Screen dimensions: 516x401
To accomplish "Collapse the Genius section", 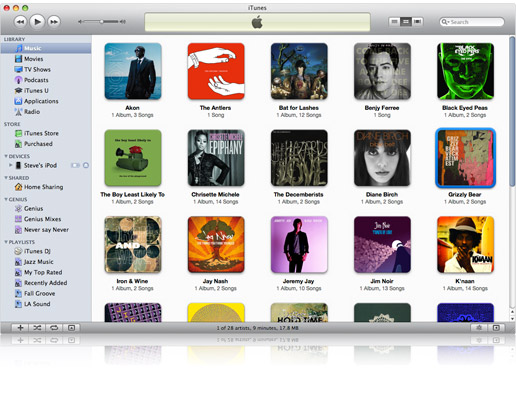I will point(6,199).
